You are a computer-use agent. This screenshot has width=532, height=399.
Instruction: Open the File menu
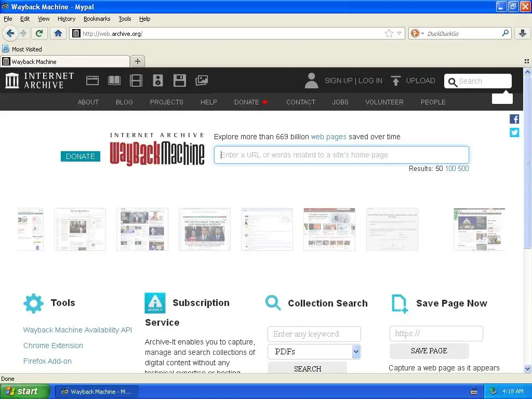8,19
